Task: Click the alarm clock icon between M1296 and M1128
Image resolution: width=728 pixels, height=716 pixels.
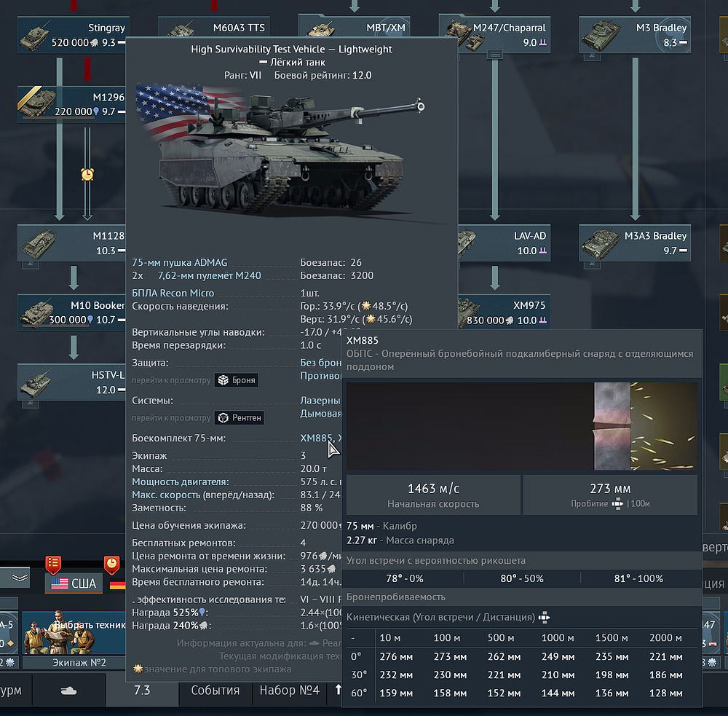Action: (x=87, y=174)
